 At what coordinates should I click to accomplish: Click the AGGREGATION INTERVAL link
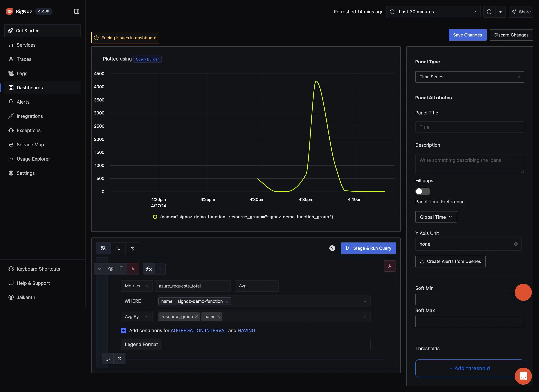199,331
